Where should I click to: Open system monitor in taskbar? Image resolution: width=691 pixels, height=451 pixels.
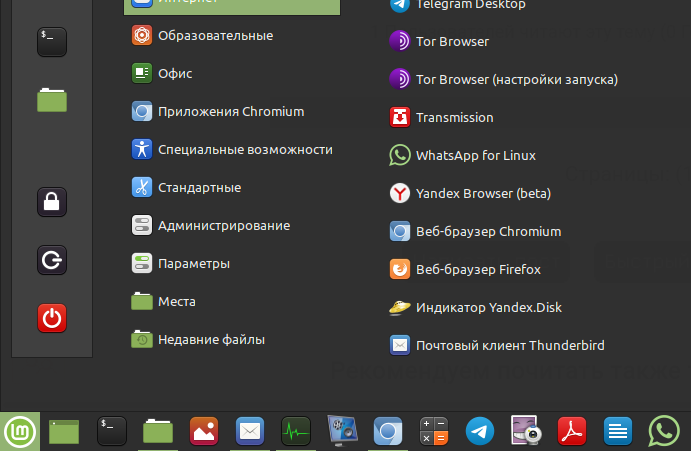(x=296, y=431)
